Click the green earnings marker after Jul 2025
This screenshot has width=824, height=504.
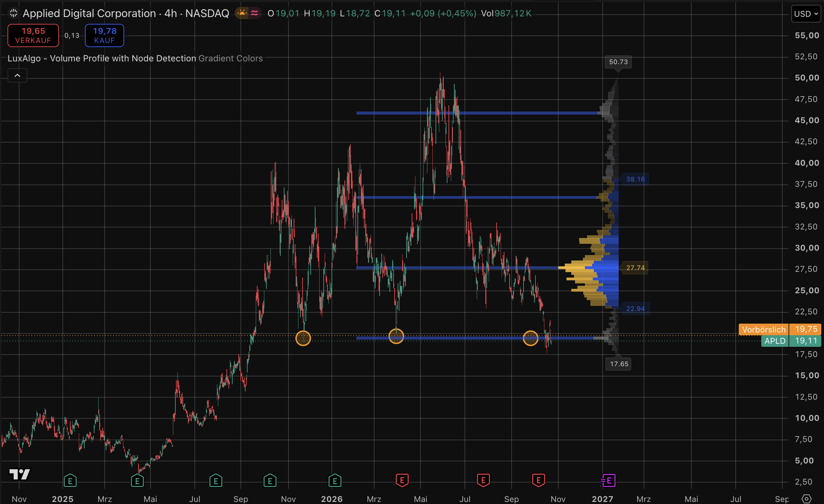coord(216,480)
